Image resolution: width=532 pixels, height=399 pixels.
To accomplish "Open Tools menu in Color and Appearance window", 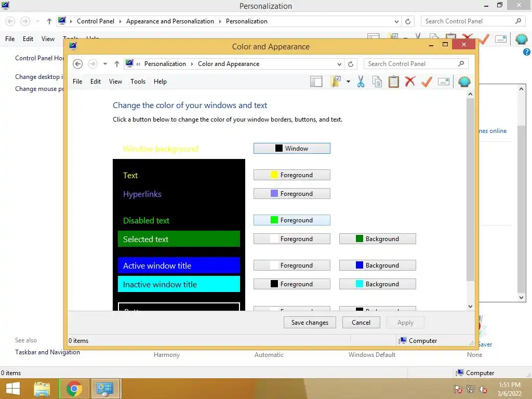I will click(138, 82).
